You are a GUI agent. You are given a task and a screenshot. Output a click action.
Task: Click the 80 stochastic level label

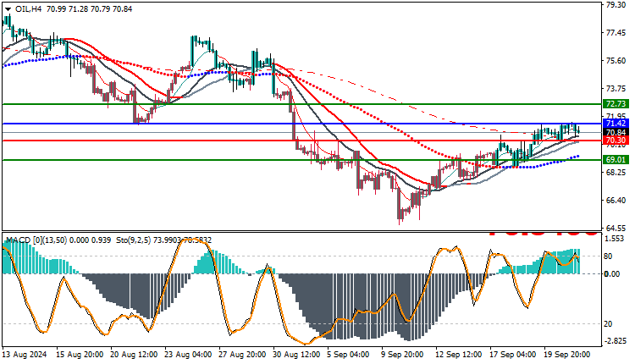[x=608, y=256]
